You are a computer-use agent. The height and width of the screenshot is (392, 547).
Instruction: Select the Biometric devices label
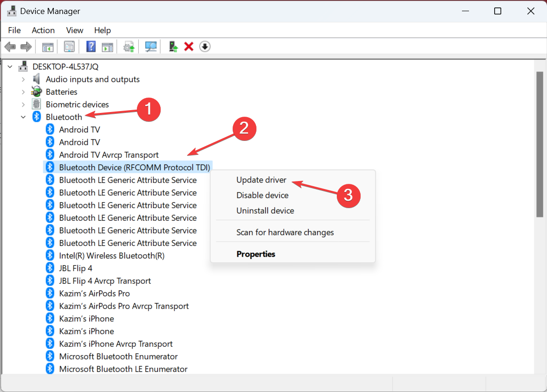point(77,104)
